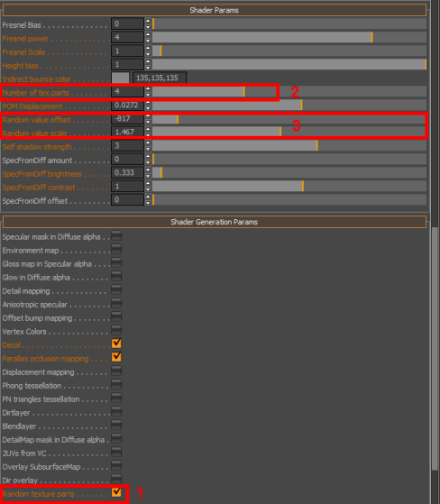Decrease POM Displacement with the down spinner
This screenshot has height=504, width=440.
[148, 108]
